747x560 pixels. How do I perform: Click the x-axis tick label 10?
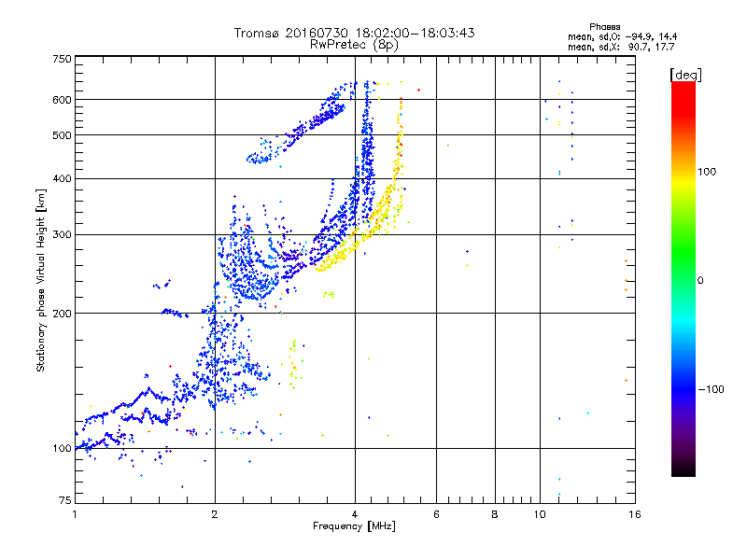click(x=540, y=514)
